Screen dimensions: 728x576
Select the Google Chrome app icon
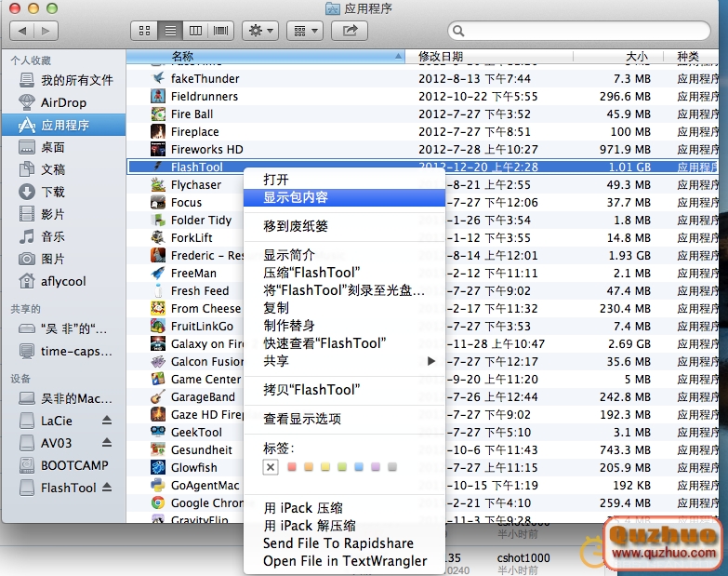(x=158, y=502)
